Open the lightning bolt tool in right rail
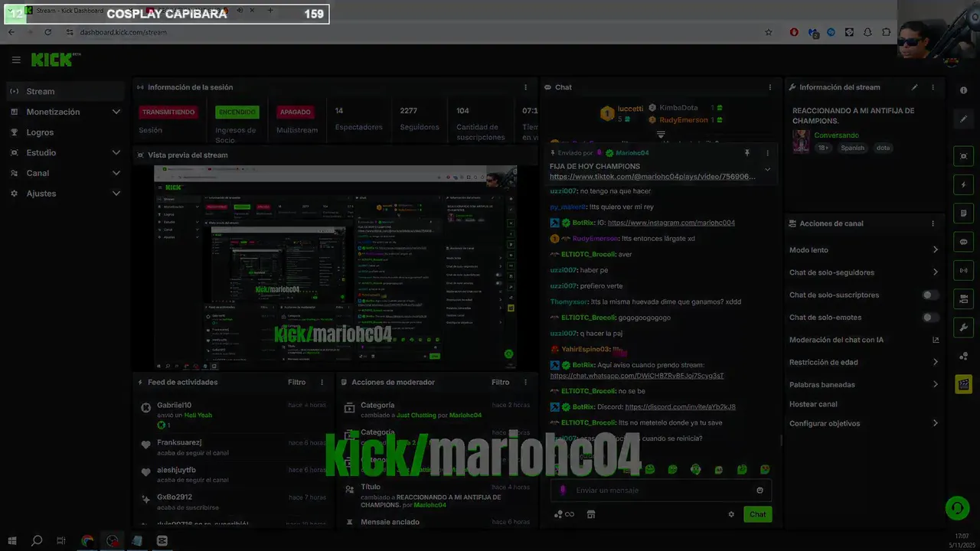The height and width of the screenshot is (551, 980). pos(963,184)
